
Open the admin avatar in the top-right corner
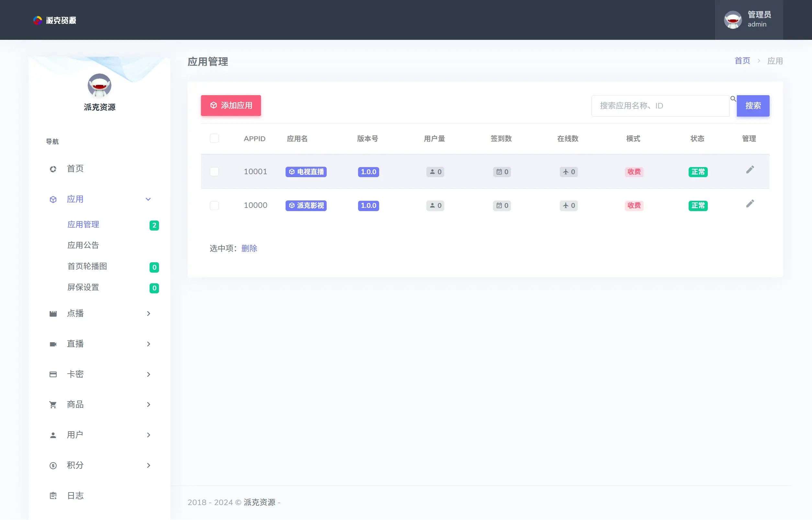tap(733, 19)
